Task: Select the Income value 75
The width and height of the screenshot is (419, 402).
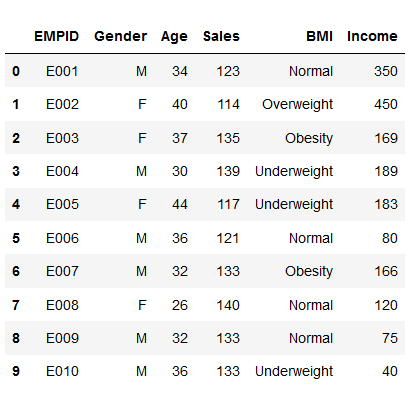Action: [x=390, y=338]
